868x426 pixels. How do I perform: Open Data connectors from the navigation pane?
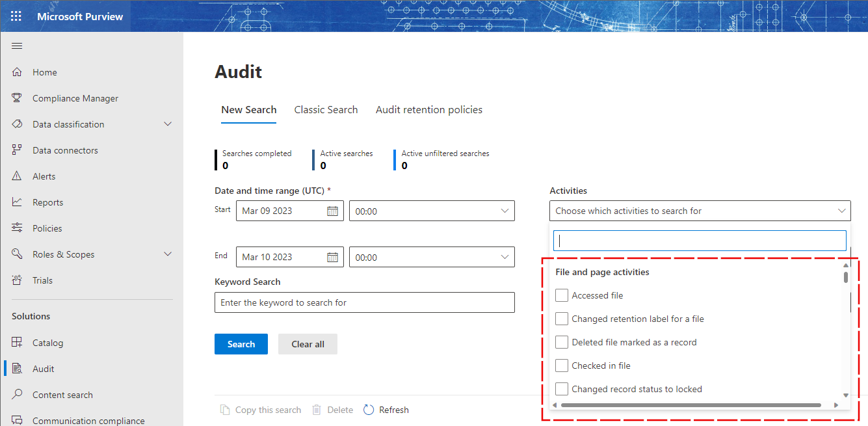64,150
